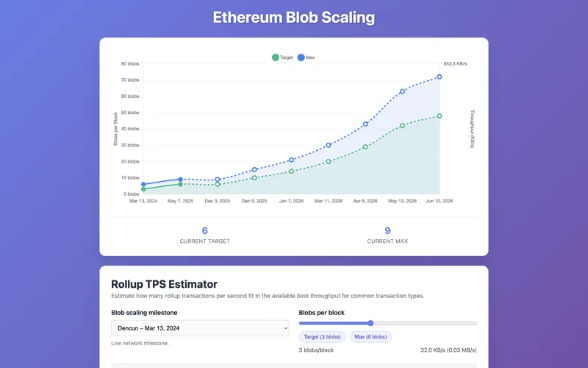Click the Target data point at Apr 8, 2026
This screenshot has width=588, height=368.
pos(365,146)
